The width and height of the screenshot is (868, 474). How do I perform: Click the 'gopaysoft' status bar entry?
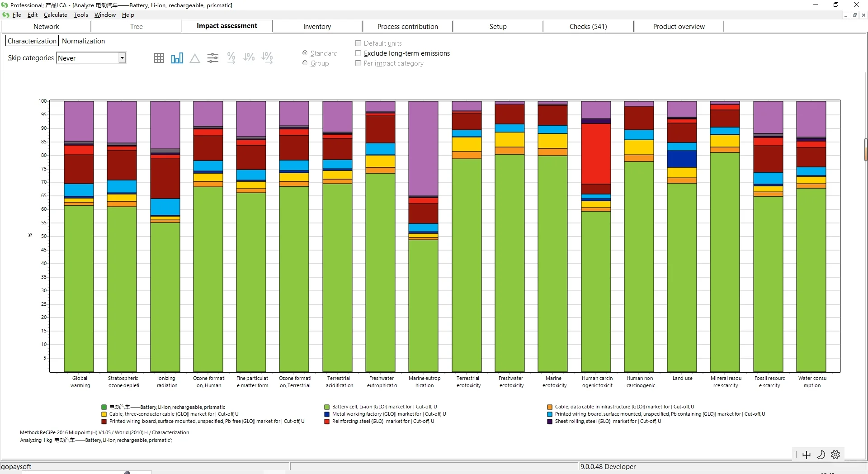[x=16, y=467]
